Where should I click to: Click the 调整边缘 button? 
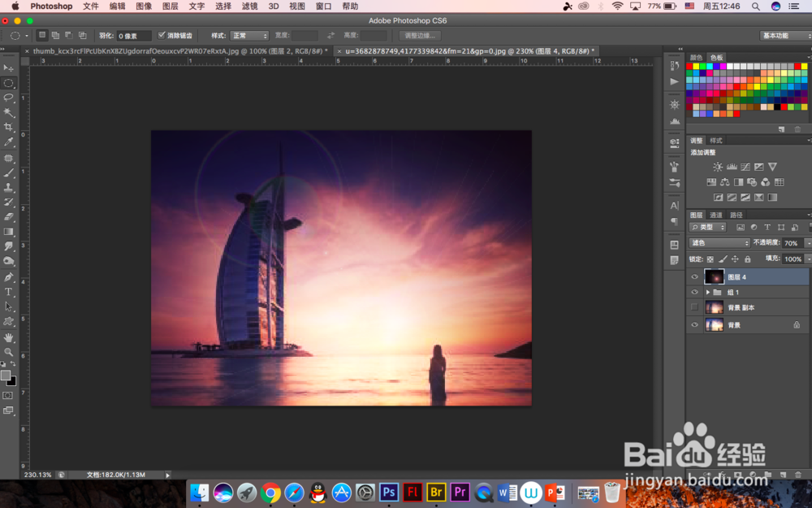coord(420,36)
